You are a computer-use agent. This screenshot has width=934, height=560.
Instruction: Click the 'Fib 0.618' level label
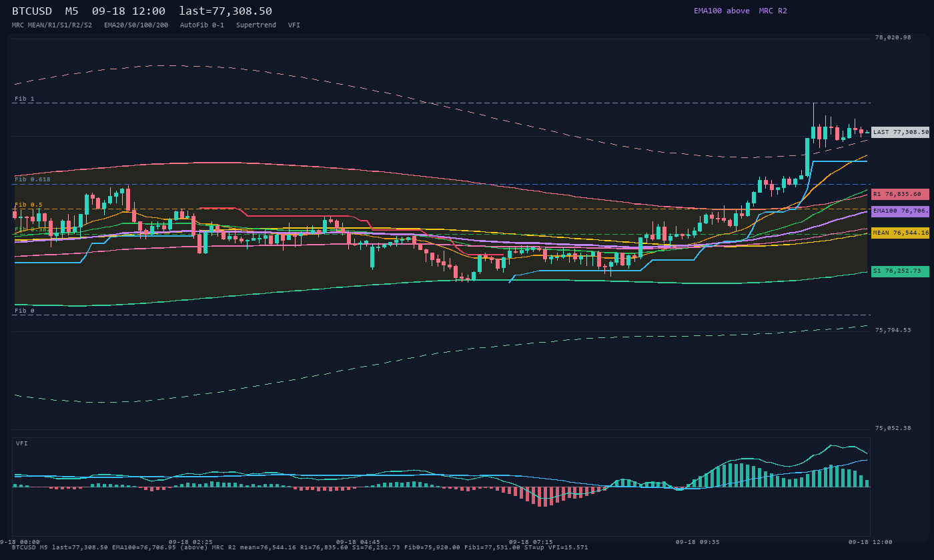[33, 179]
